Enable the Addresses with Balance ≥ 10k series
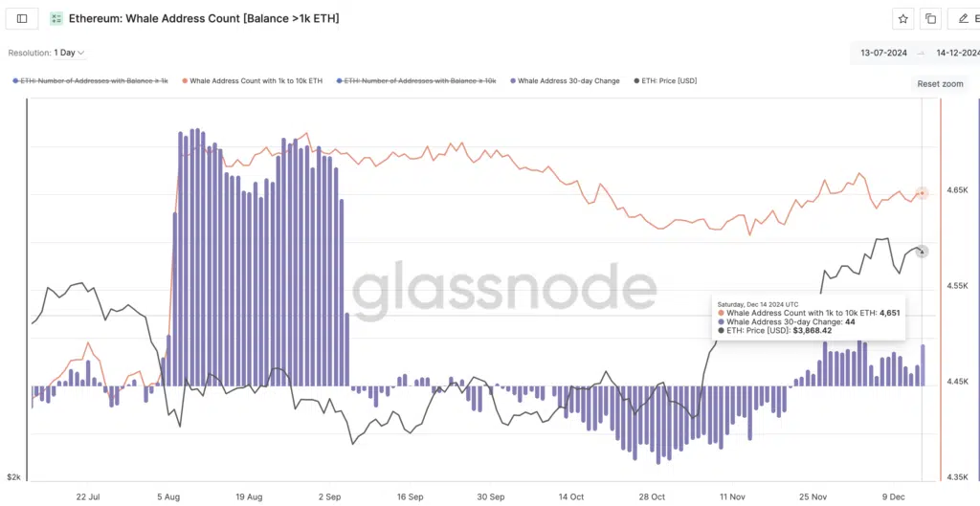 [419, 81]
